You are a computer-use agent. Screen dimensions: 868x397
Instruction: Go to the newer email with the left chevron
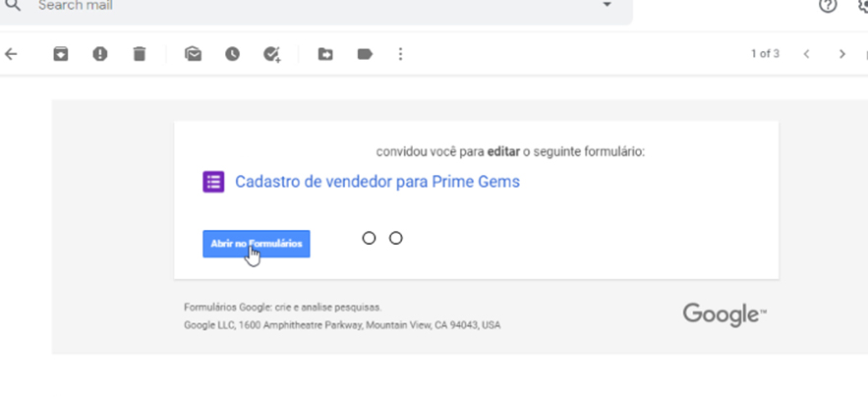806,54
